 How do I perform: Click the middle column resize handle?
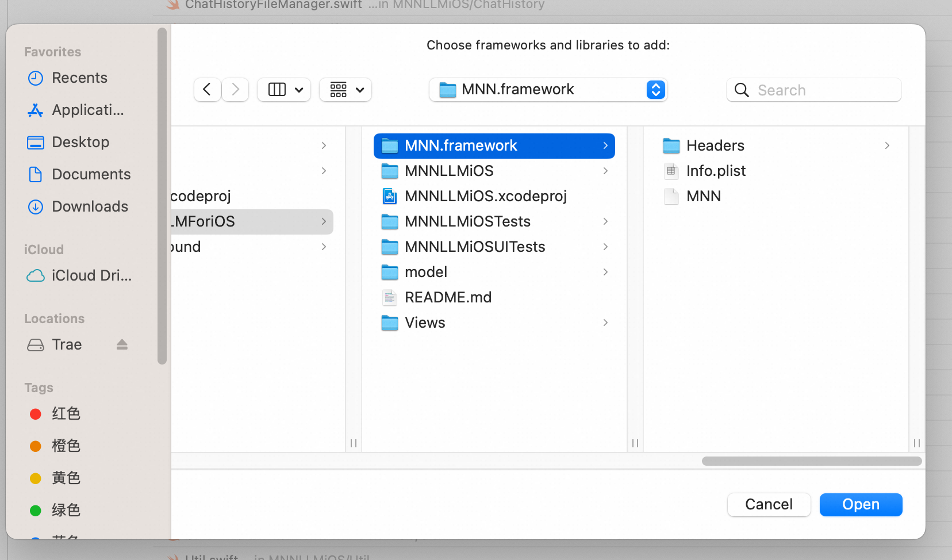635,443
